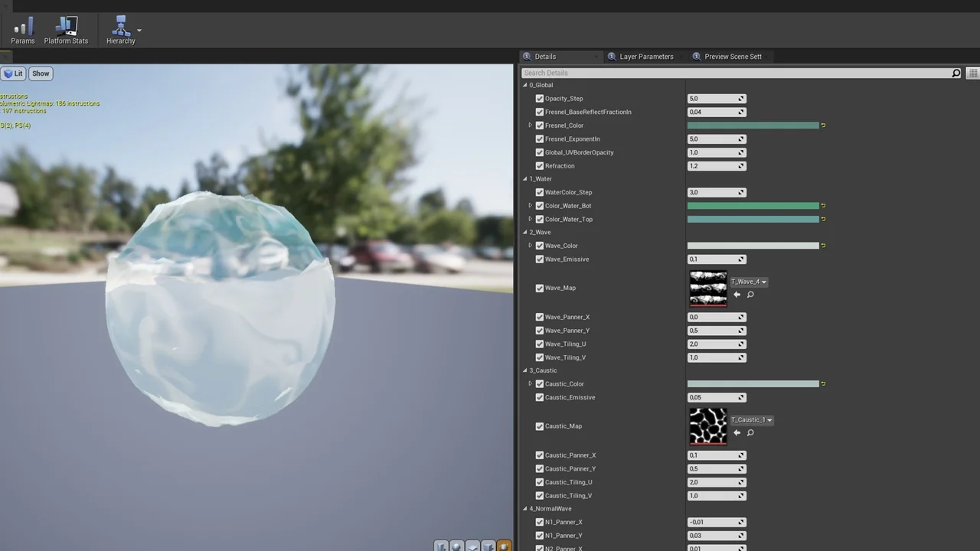Browse to the T_Wave_4 texture in Content Browser
The image size is (980, 551).
(x=750, y=294)
